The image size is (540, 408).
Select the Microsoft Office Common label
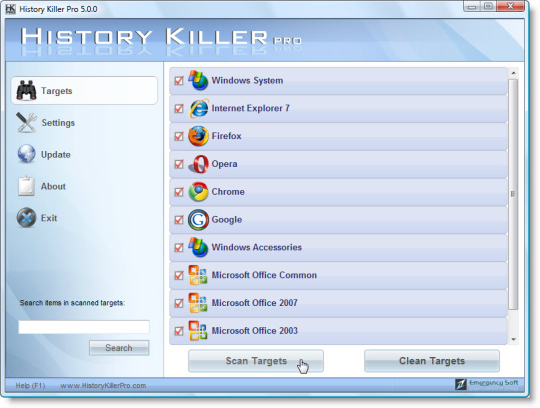264,275
